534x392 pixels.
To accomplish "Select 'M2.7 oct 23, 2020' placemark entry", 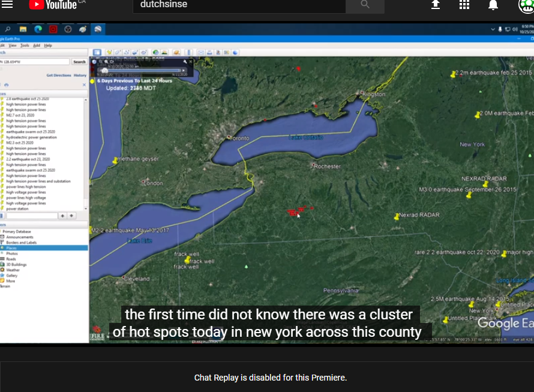I will point(20,115).
